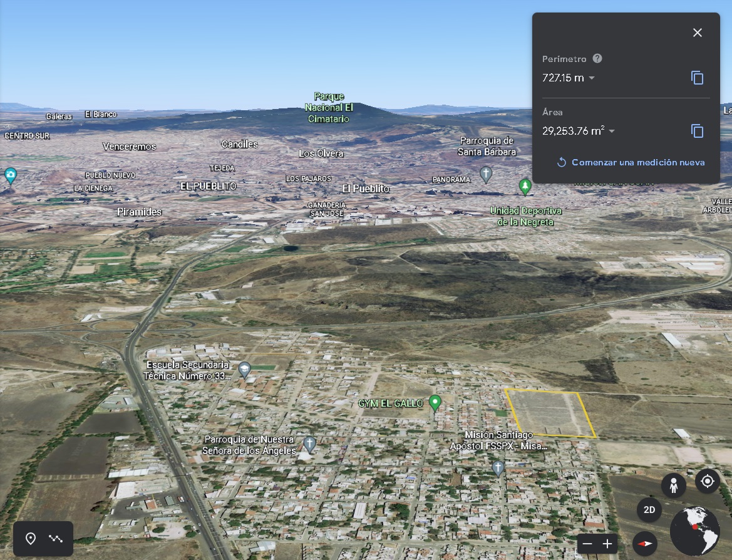Reset orientation with the compass button
732x560 pixels.
(x=645, y=544)
